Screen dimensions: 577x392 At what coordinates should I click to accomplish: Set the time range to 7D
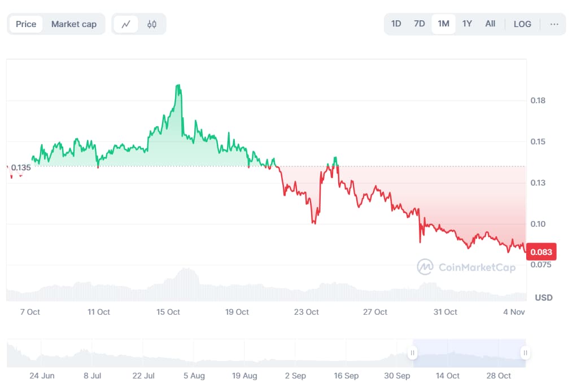(x=419, y=24)
